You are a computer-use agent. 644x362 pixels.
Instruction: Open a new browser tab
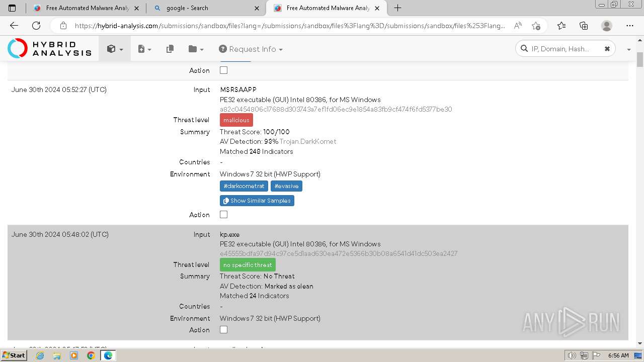pyautogui.click(x=397, y=8)
